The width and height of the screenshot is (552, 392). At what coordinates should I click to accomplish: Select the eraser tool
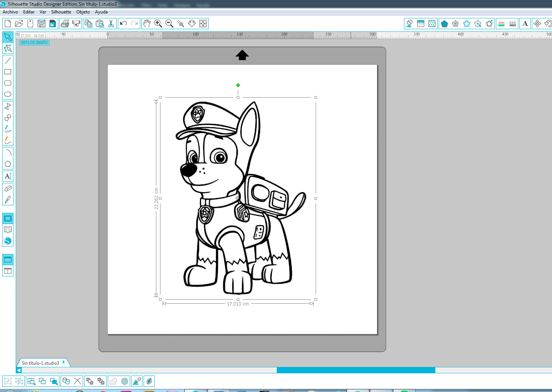point(8,189)
